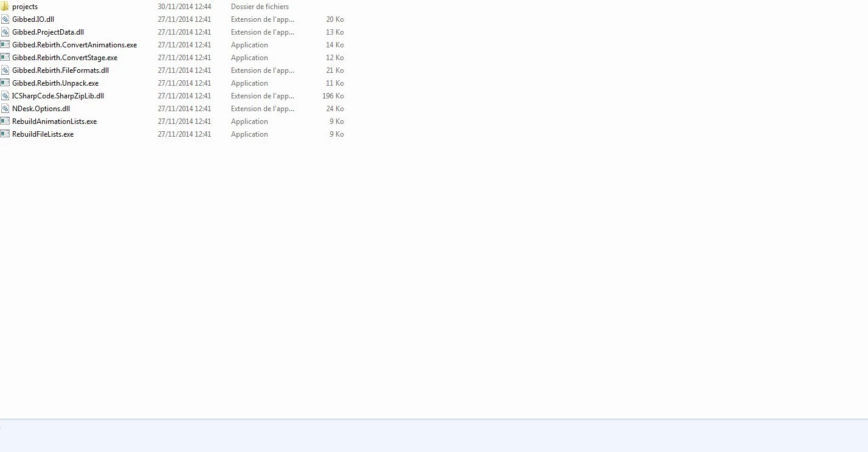Viewport: 868px width, 452px height.
Task: Click the Gibbed.Rebirth.FileFormats.dll file icon
Action: pos(5,70)
